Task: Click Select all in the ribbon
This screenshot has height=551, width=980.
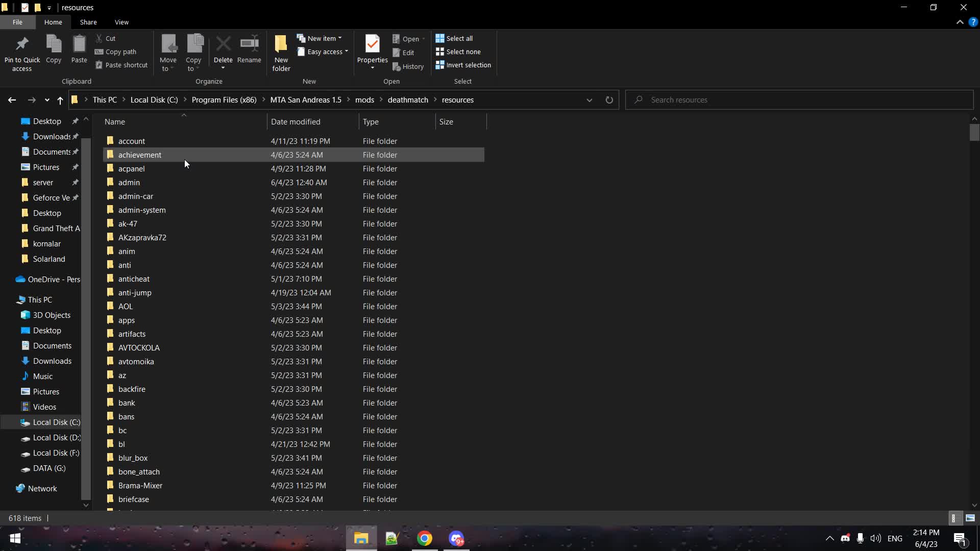Action: coord(454,38)
